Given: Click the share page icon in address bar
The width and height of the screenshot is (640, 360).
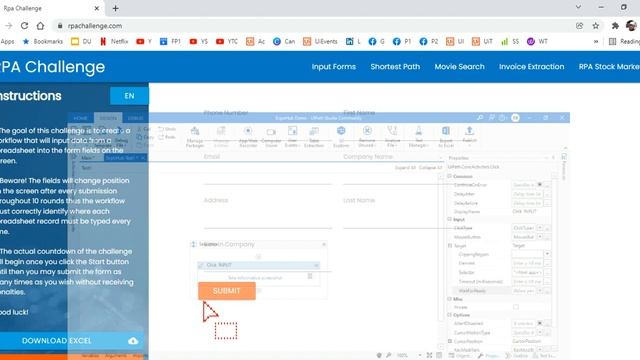Looking at the screenshot, I should pyautogui.click(x=580, y=26).
